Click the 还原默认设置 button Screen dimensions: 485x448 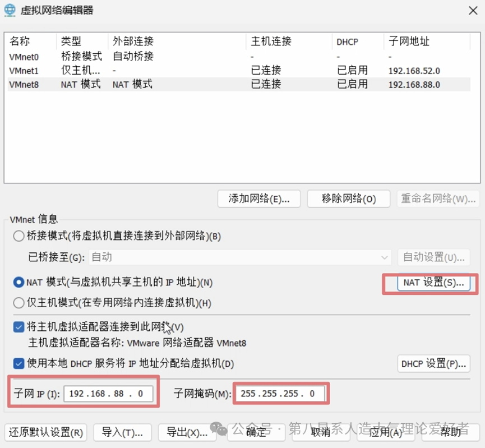click(x=46, y=432)
